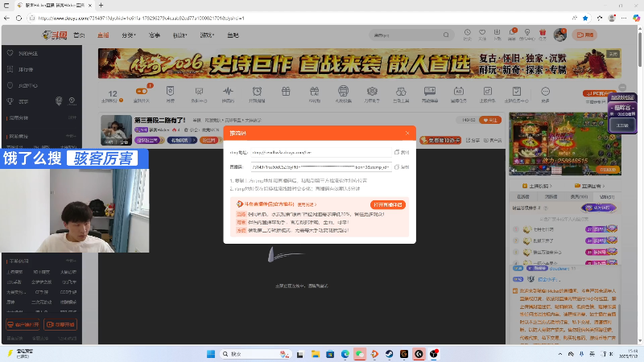Open watch history clock icon in header
The image size is (644, 362).
[468, 35]
